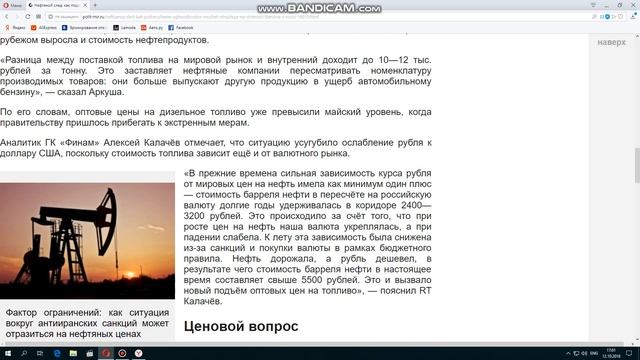
Task: Go back to the previous page
Action: pyautogui.click(x=7, y=17)
